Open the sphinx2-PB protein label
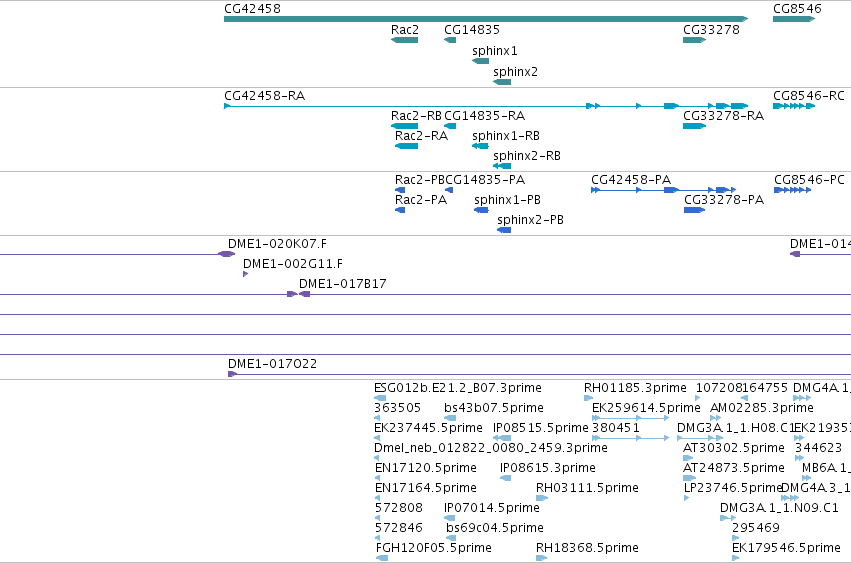The width and height of the screenshot is (851, 563). click(x=530, y=220)
